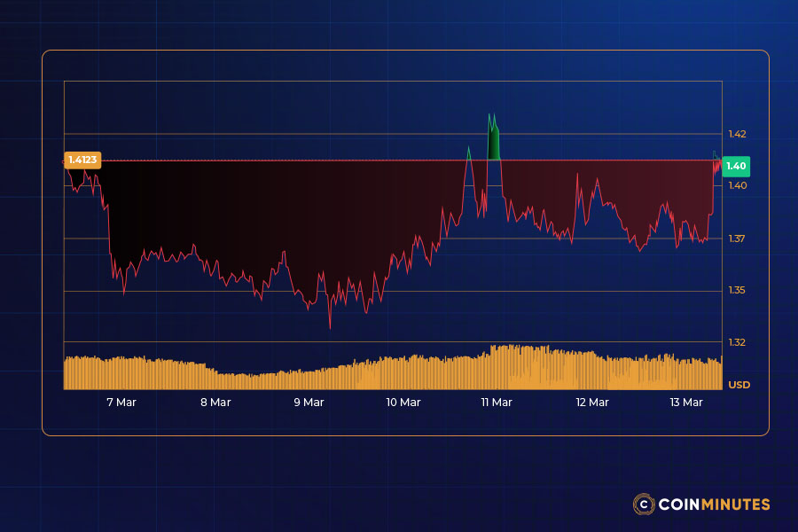This screenshot has width=798, height=532.
Task: Click the 1.42 price axis label
Action: pyautogui.click(x=737, y=135)
